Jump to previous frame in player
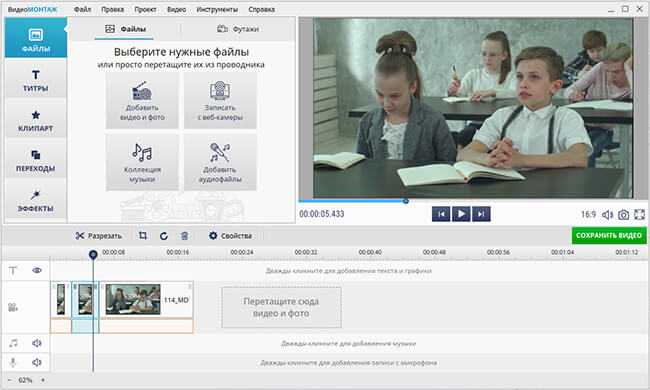650x390 pixels. pos(441,214)
